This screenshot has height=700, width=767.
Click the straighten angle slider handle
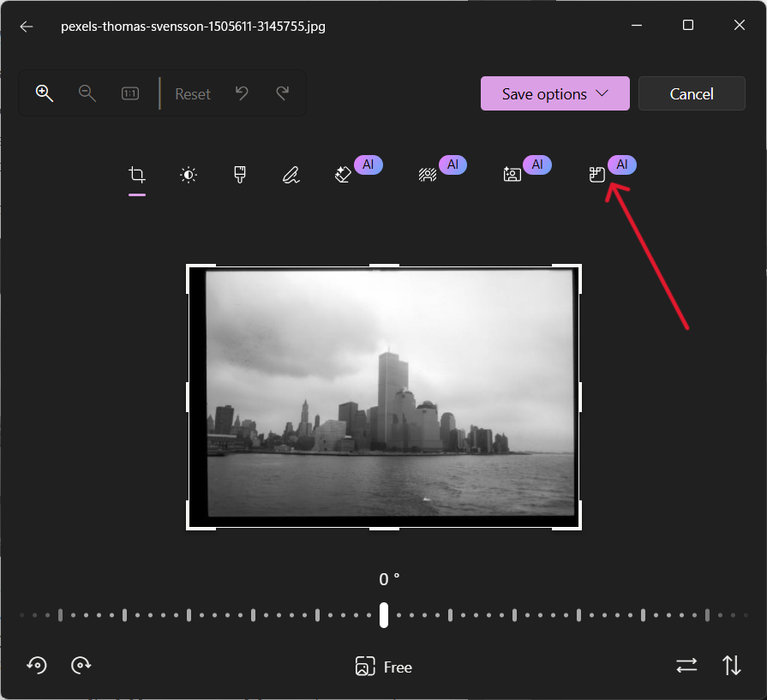tap(384, 614)
